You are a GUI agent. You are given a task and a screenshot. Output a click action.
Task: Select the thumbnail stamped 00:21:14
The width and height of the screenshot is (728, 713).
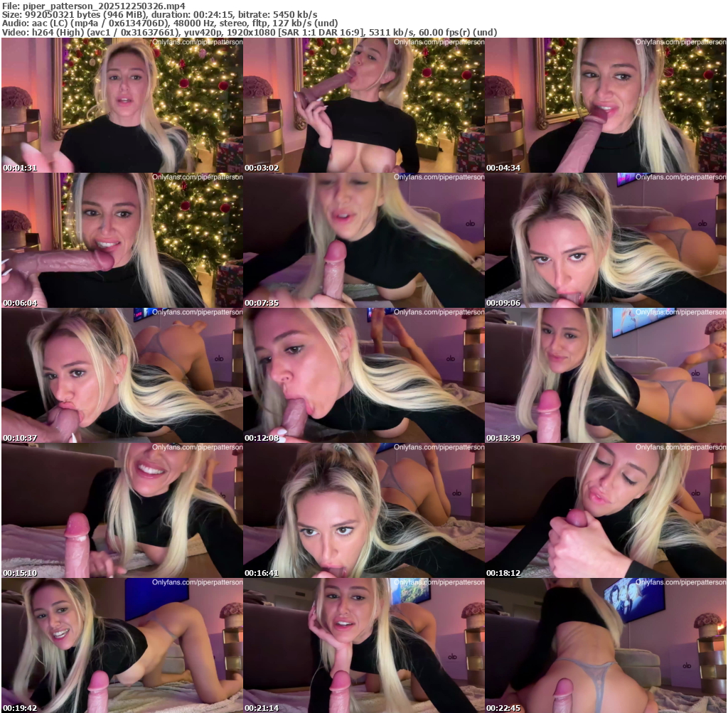[x=363, y=645]
